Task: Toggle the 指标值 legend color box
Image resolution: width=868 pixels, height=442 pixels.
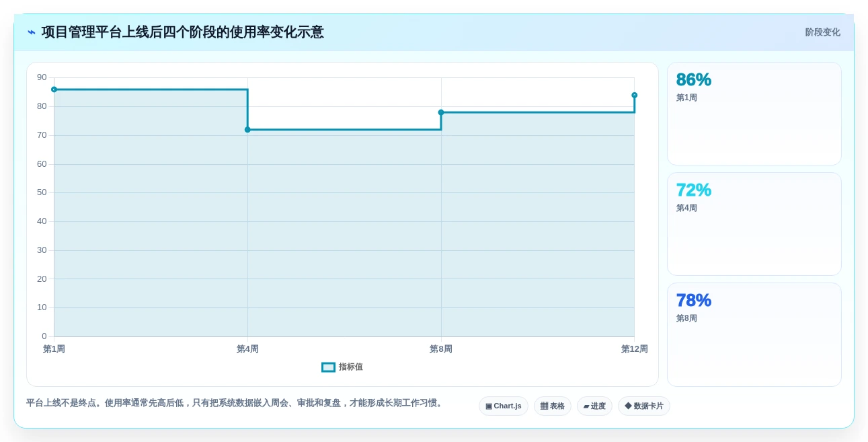Action: tap(328, 367)
